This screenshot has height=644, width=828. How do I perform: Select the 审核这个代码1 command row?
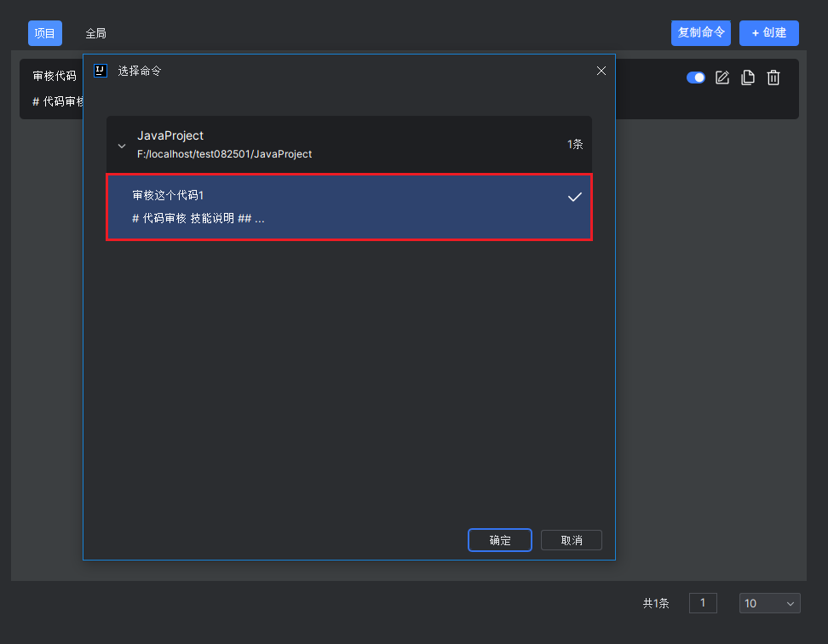tap(349, 207)
